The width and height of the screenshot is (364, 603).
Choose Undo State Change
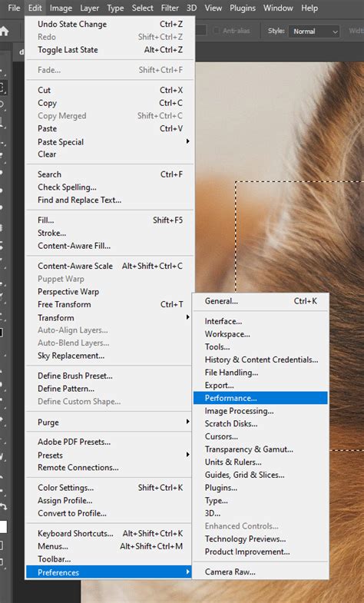(x=110, y=25)
